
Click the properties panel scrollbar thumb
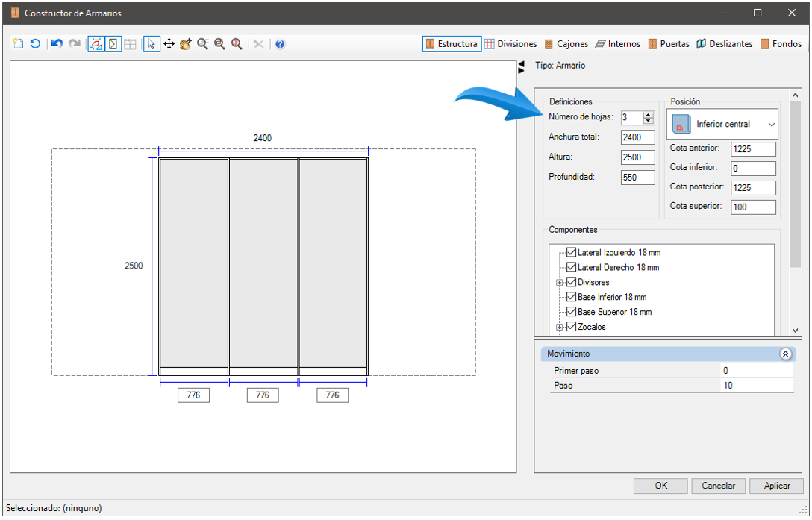click(x=796, y=184)
